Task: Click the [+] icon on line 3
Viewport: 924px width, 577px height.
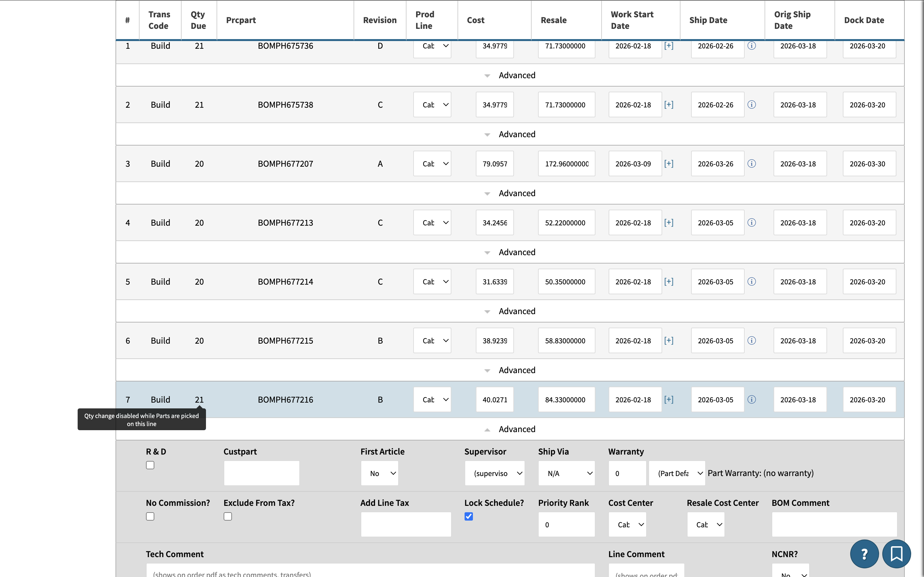Action: coord(669,164)
